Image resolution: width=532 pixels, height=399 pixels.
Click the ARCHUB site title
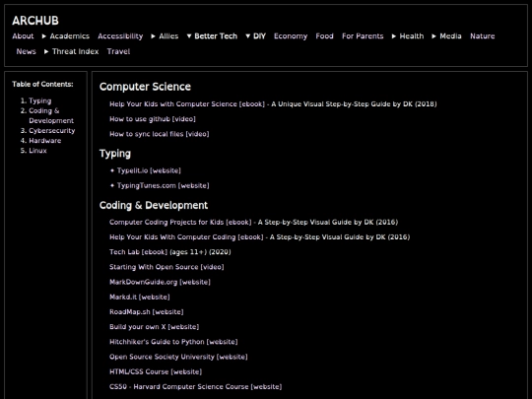(35, 21)
